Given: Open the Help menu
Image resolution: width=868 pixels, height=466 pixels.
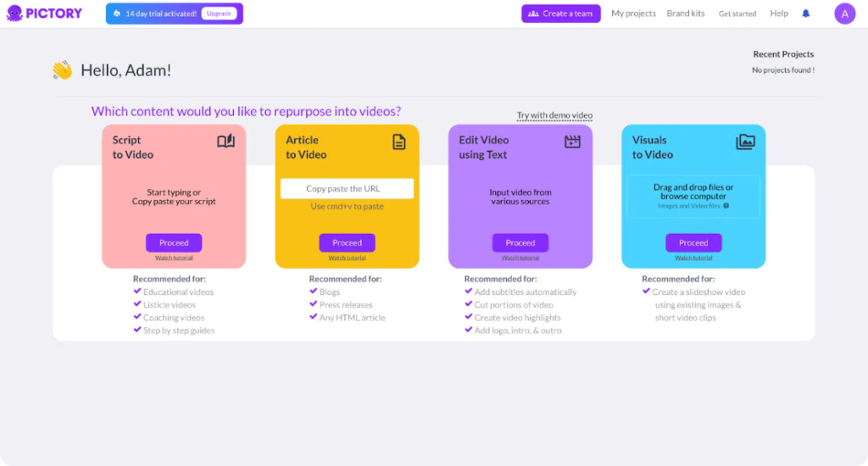Looking at the screenshot, I should point(779,14).
